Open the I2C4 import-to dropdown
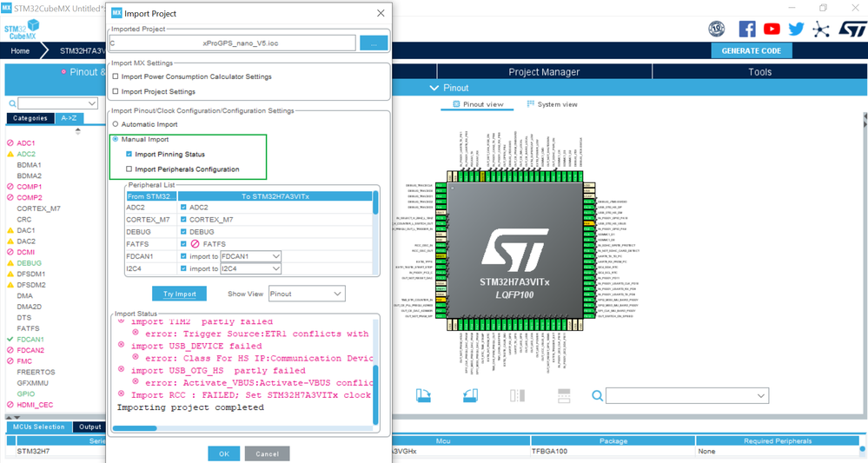 [x=251, y=268]
